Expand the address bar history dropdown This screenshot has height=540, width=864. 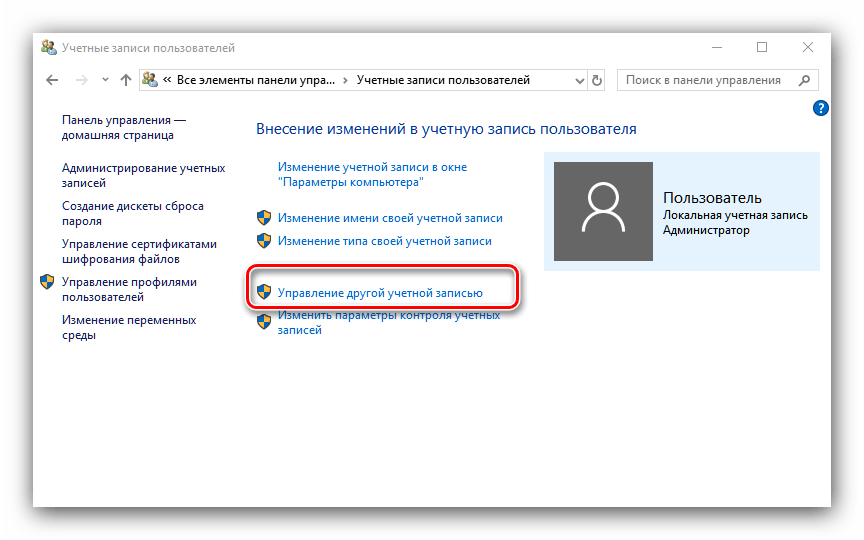580,80
